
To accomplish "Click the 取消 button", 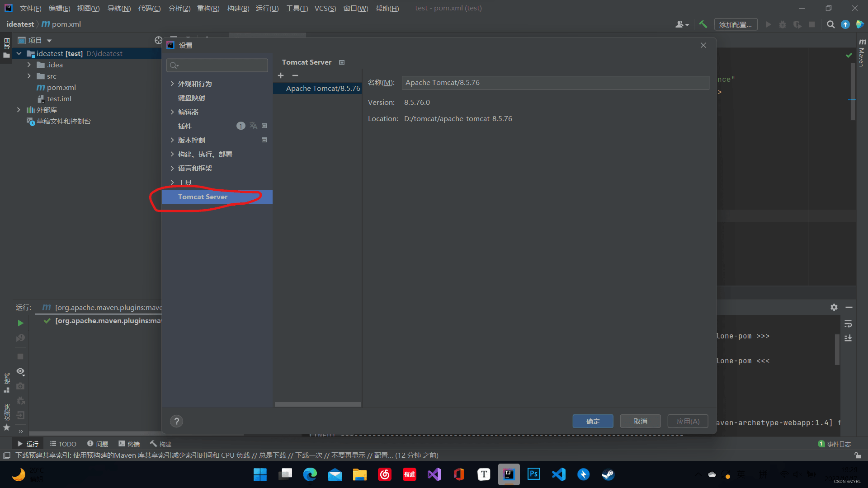I will [x=640, y=421].
